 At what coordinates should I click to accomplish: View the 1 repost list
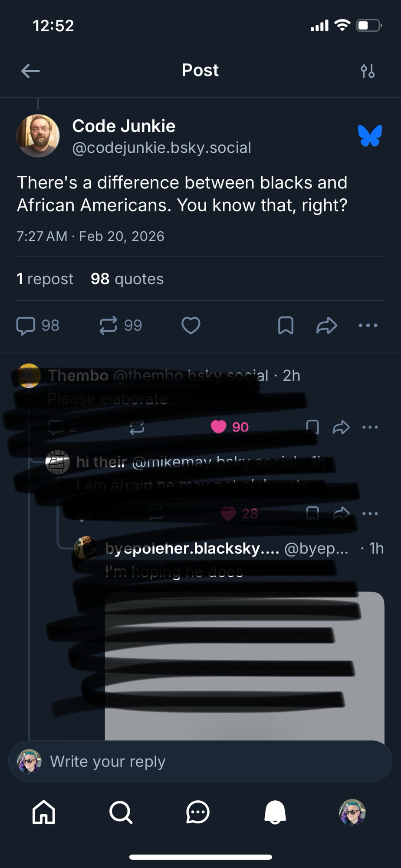(45, 279)
